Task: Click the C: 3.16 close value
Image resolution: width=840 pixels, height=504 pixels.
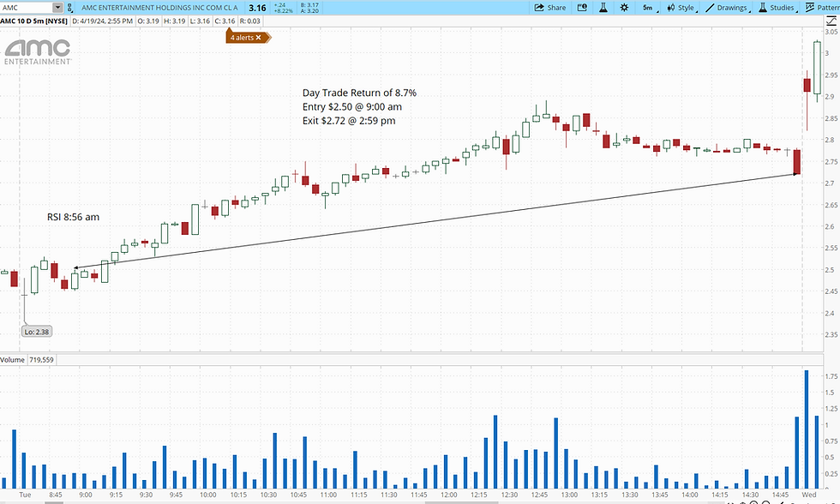Action: click(225, 21)
